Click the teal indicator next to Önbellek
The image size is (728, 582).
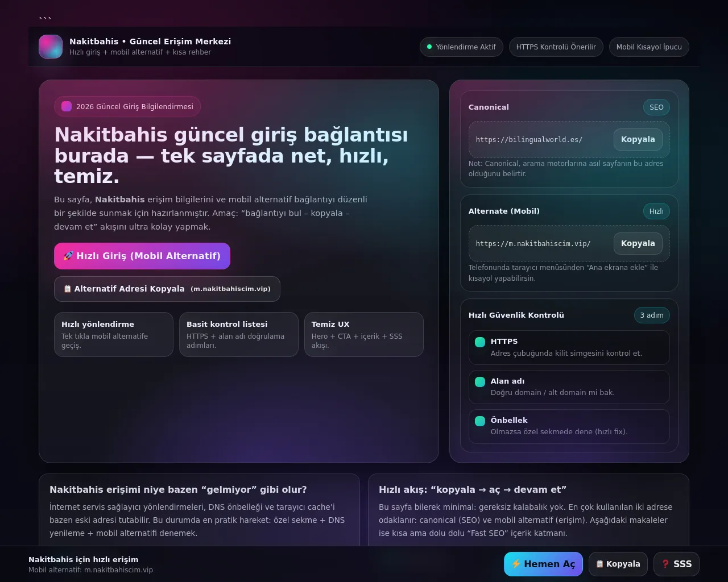[480, 421]
